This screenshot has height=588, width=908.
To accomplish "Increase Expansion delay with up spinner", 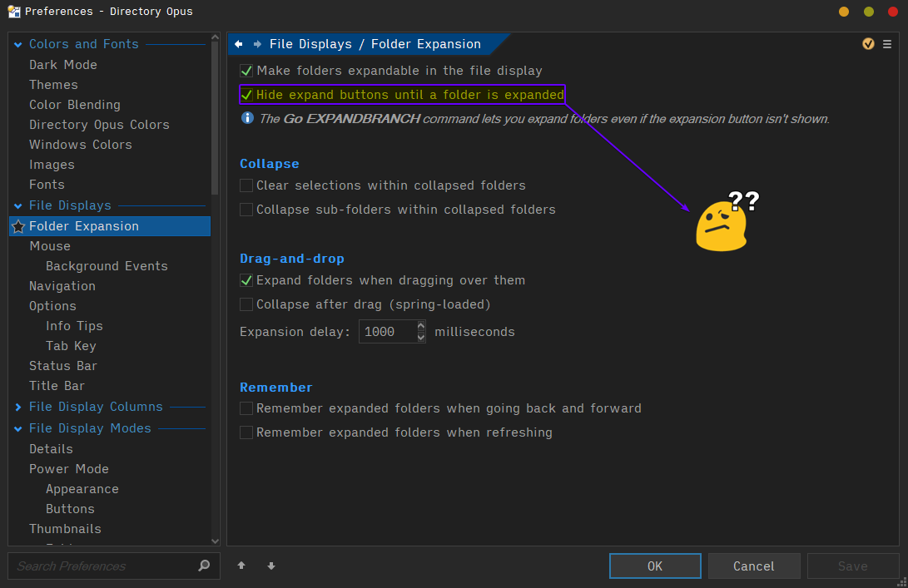I will pos(421,326).
